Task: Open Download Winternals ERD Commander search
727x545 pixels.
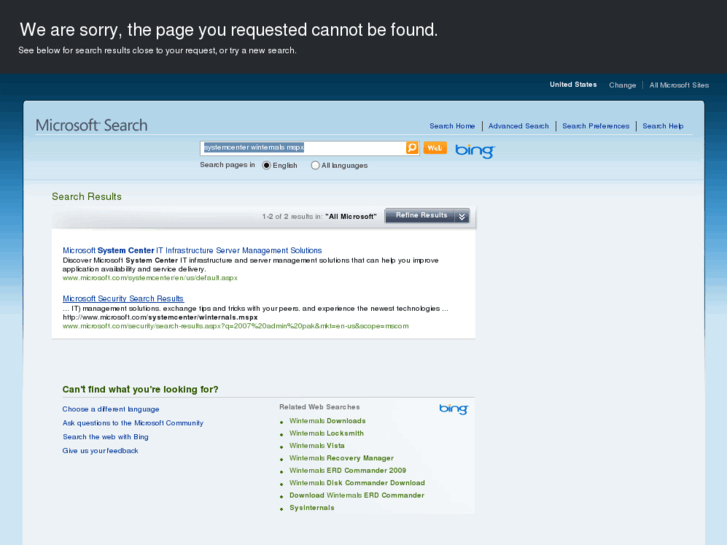Action: (x=357, y=495)
